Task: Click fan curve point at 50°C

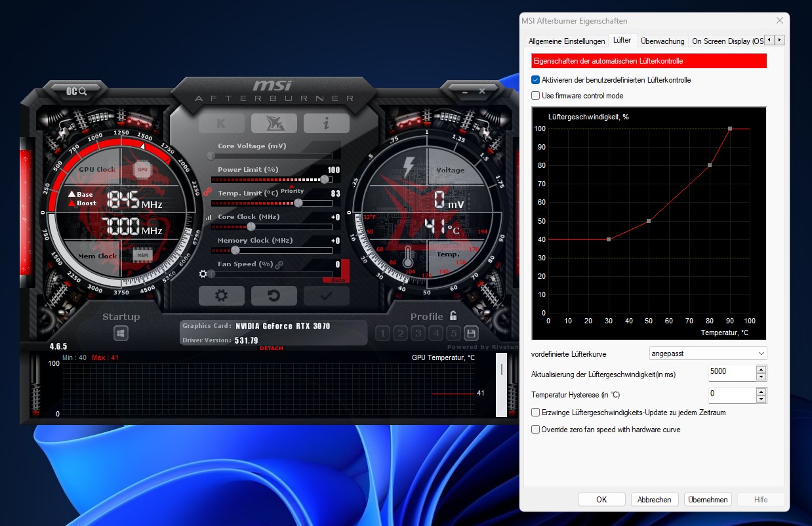Action: click(x=649, y=221)
